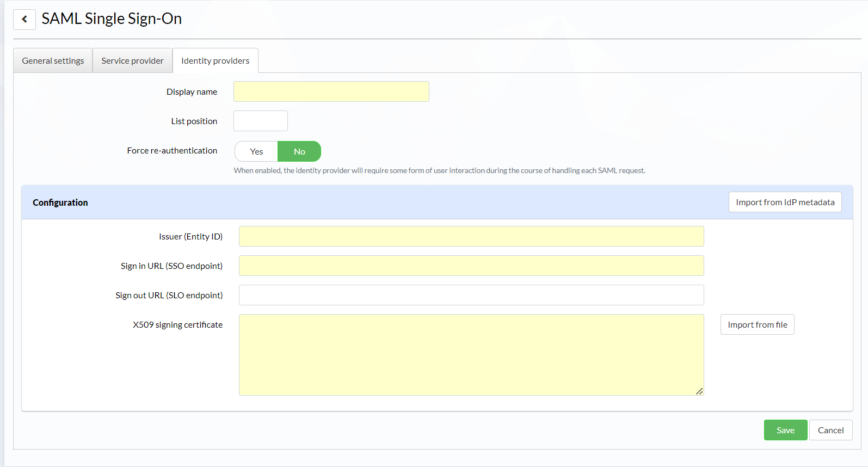Click the Sign out URL (SLO endpoint) label

169,295
